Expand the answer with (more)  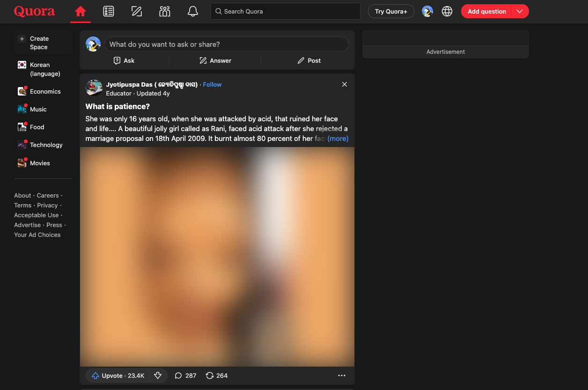[338, 139]
